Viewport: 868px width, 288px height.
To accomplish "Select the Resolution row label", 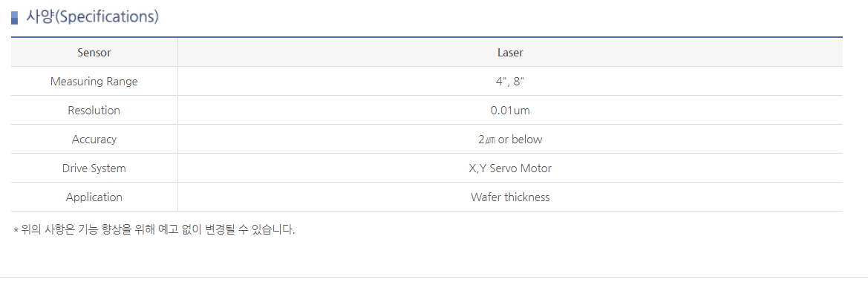I will point(94,110).
